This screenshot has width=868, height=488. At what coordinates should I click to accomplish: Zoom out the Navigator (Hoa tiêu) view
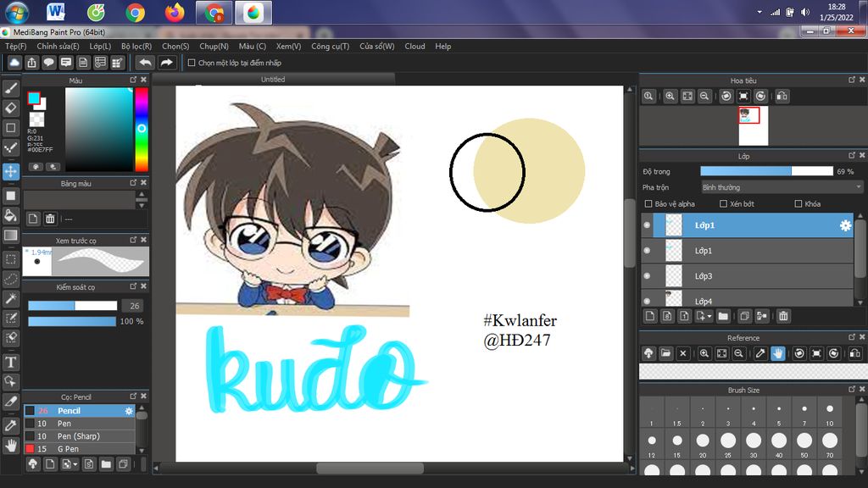[x=704, y=97]
